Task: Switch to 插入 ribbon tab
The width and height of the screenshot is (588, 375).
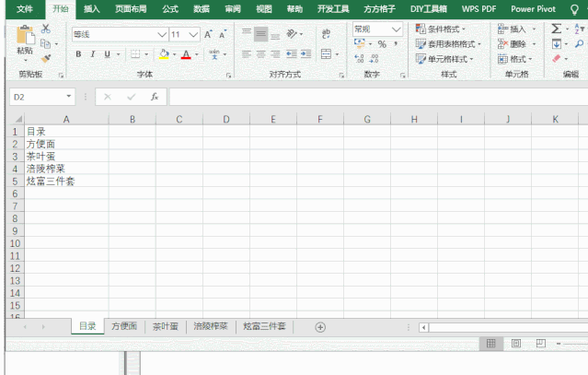Action: (x=92, y=9)
